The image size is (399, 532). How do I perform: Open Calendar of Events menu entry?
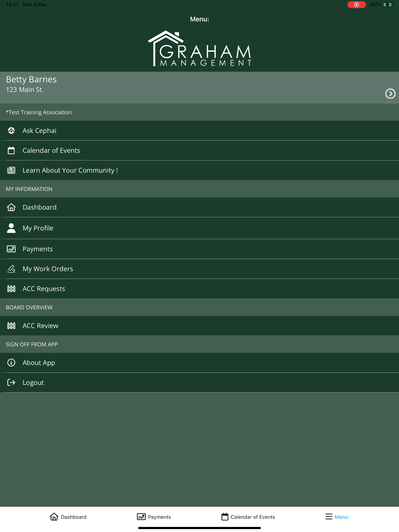coord(199,150)
